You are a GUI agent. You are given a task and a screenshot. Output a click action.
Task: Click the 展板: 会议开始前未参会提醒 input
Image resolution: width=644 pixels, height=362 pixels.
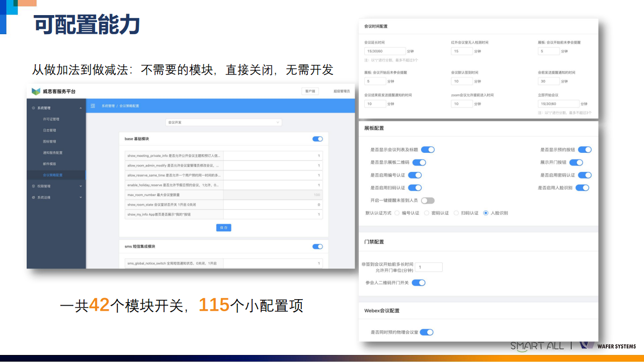[548, 51]
